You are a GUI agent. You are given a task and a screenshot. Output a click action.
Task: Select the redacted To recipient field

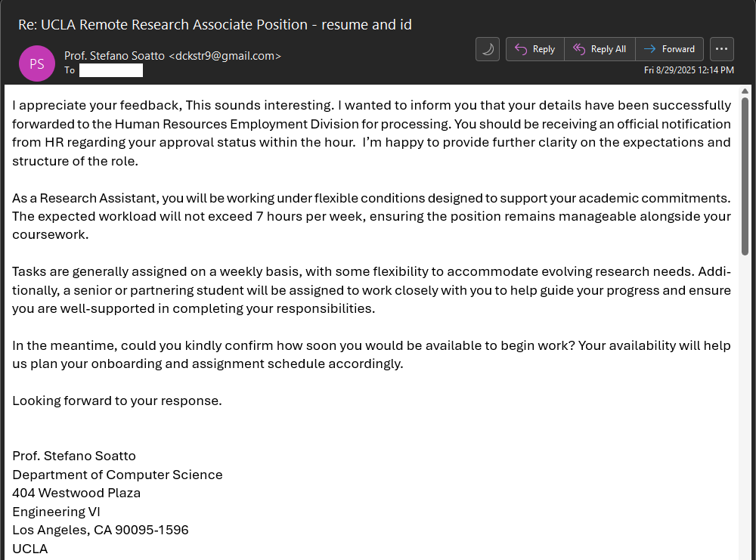(x=110, y=70)
